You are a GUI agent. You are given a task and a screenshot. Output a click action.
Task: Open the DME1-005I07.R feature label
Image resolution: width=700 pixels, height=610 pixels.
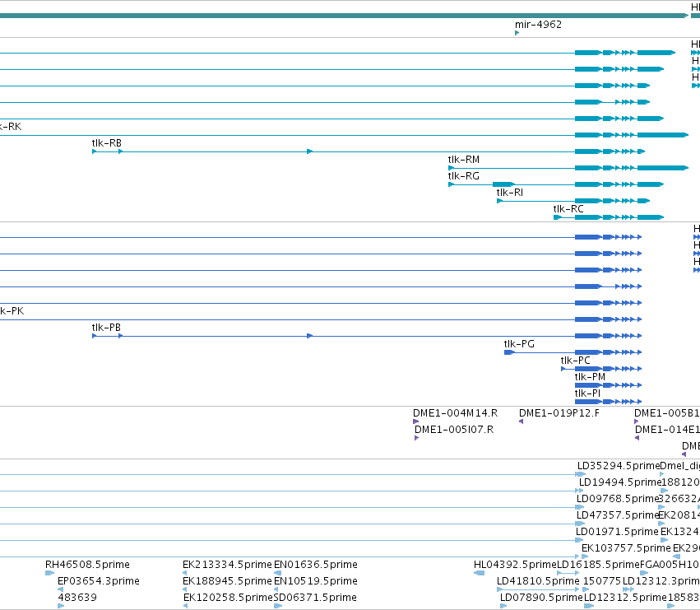pos(454,430)
